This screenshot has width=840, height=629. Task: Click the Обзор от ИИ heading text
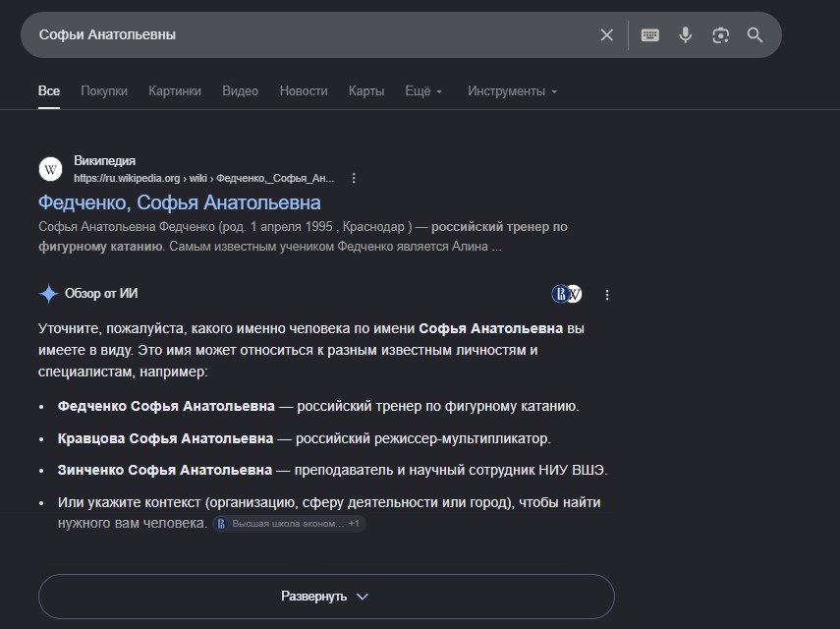(x=101, y=294)
